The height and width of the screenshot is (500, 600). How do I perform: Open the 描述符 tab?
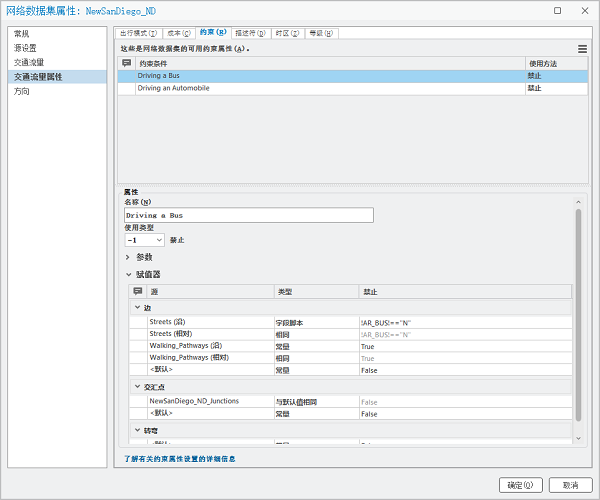[x=251, y=33]
